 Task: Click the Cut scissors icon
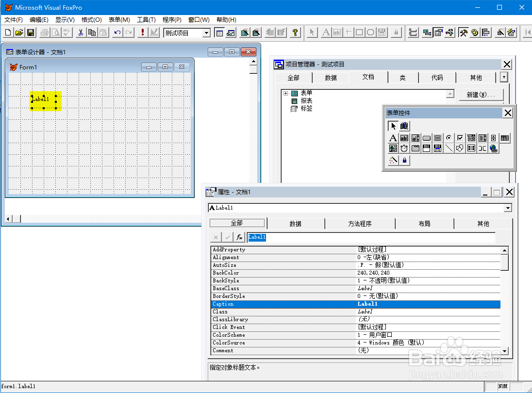[81, 33]
